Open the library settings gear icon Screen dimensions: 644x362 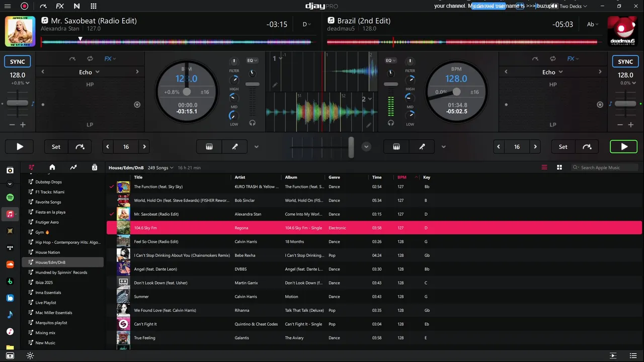pos(30,356)
